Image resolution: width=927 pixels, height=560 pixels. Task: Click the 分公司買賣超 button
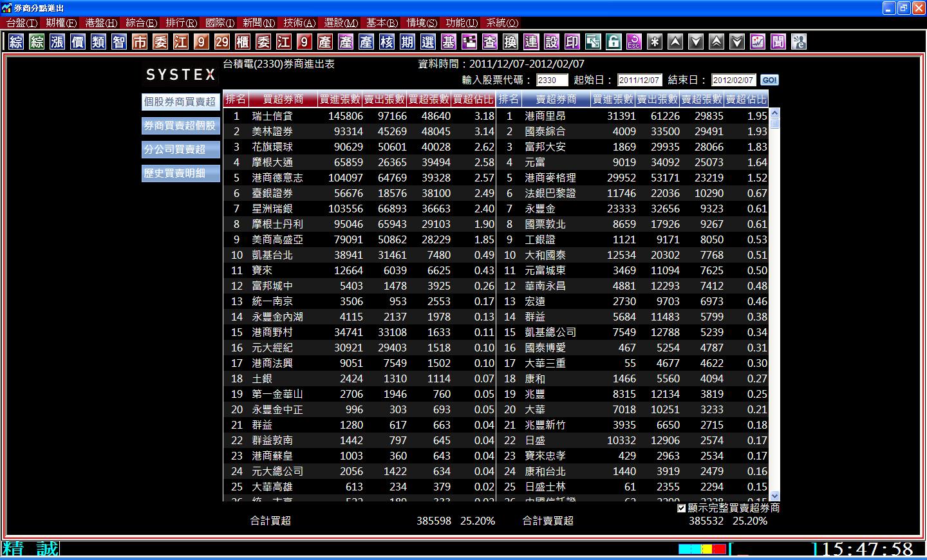click(x=180, y=149)
